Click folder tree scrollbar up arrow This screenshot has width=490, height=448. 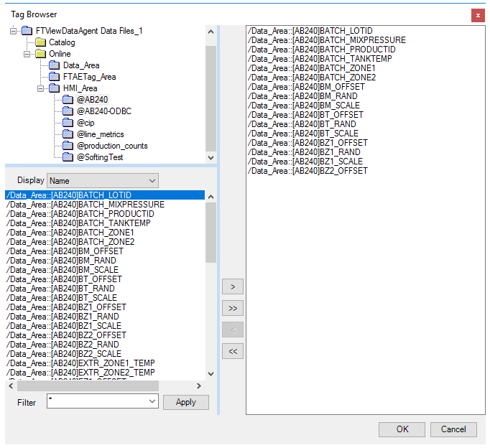(x=211, y=32)
